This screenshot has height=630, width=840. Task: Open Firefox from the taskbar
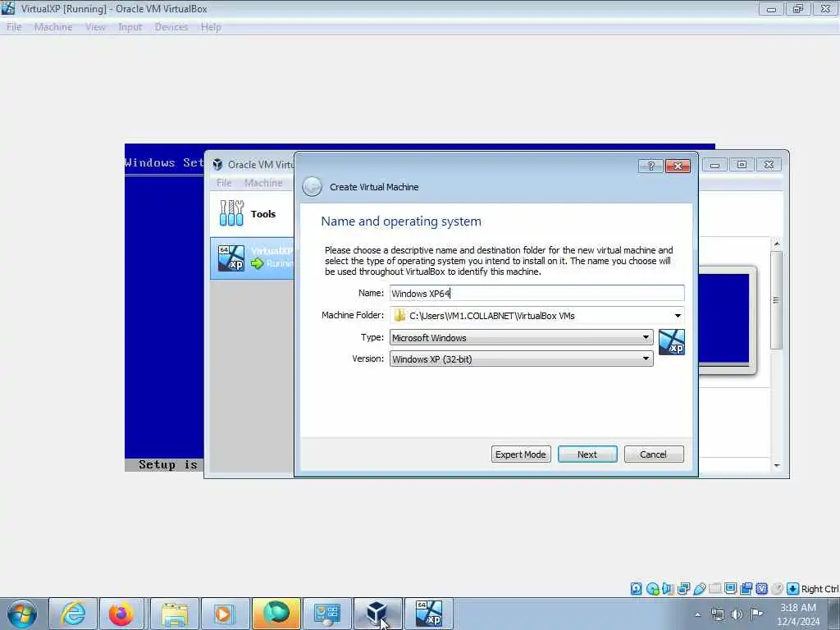(121, 614)
